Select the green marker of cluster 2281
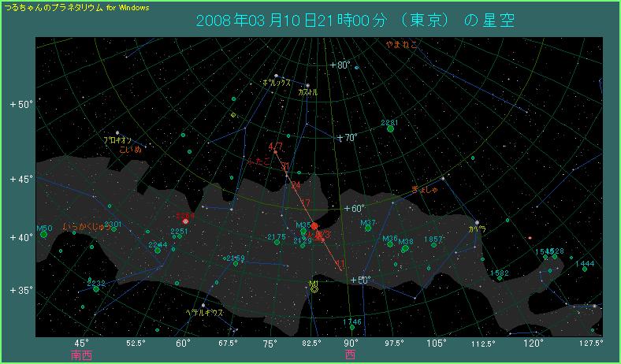Screen dimensions: 621x364 (x=390, y=128)
